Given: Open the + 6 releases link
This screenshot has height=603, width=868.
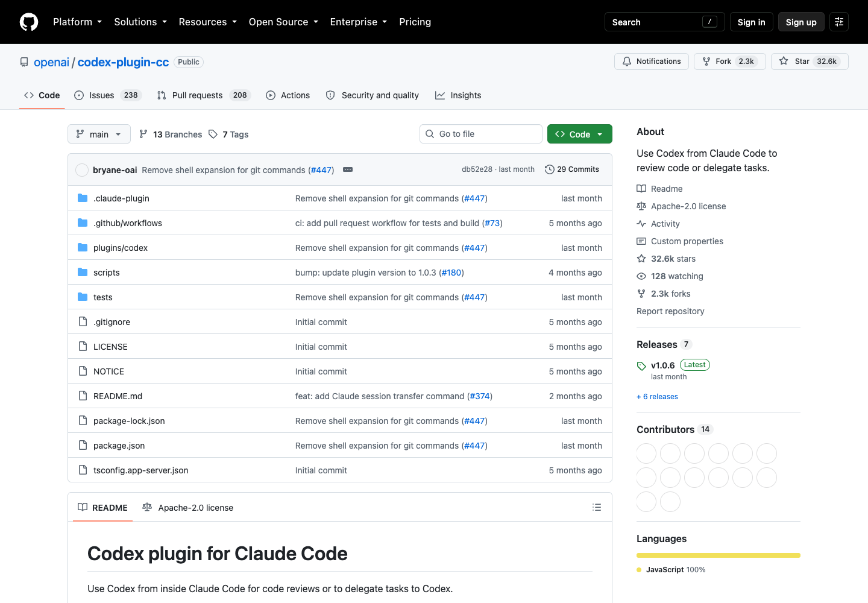Looking at the screenshot, I should [x=657, y=397].
